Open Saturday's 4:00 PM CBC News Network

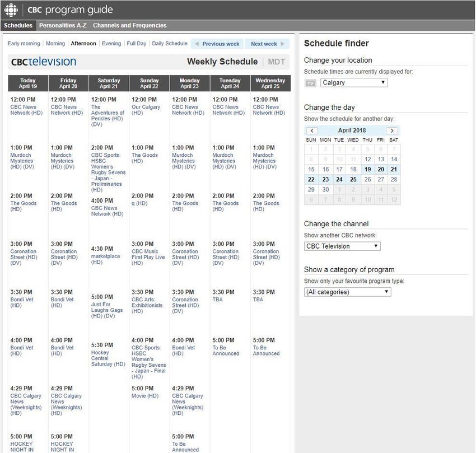(x=107, y=211)
